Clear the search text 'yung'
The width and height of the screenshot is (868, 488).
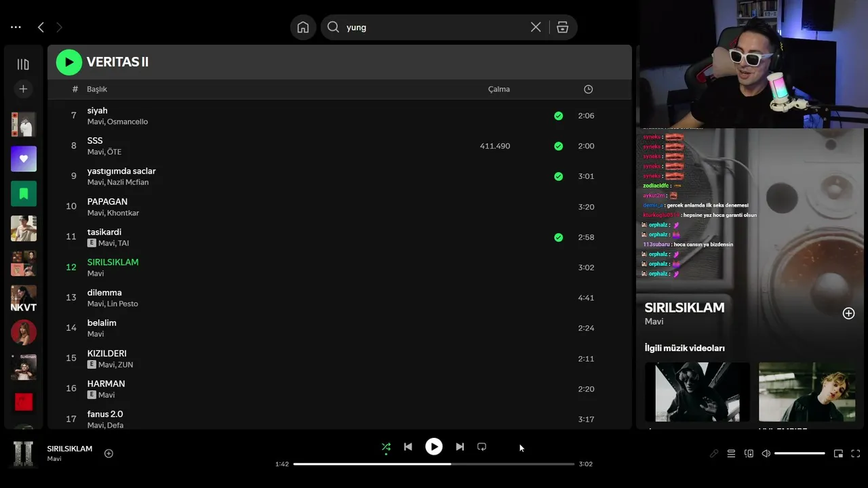(x=536, y=27)
